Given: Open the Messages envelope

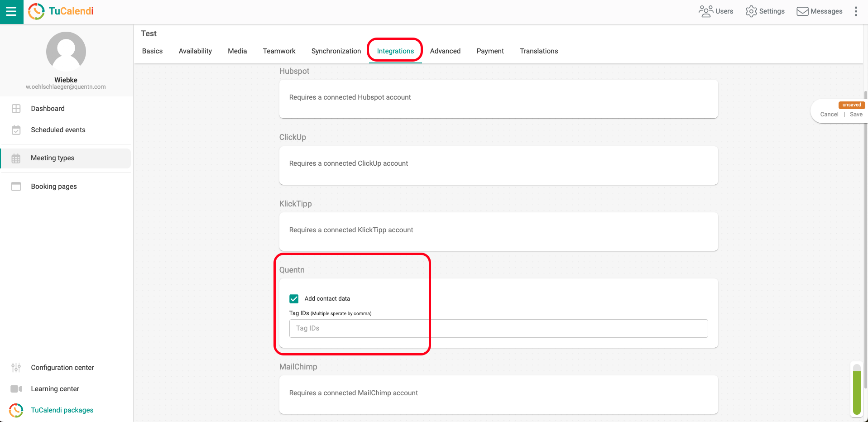Looking at the screenshot, I should (820, 11).
